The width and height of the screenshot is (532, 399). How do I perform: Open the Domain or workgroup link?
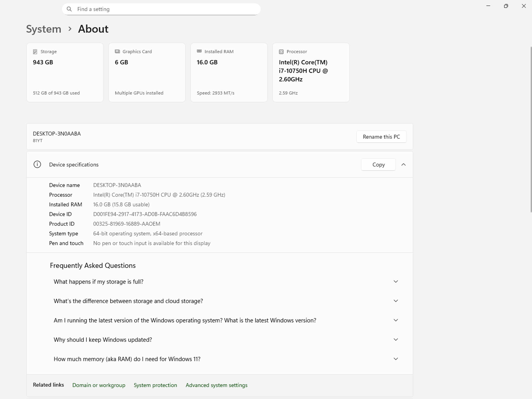(99, 385)
